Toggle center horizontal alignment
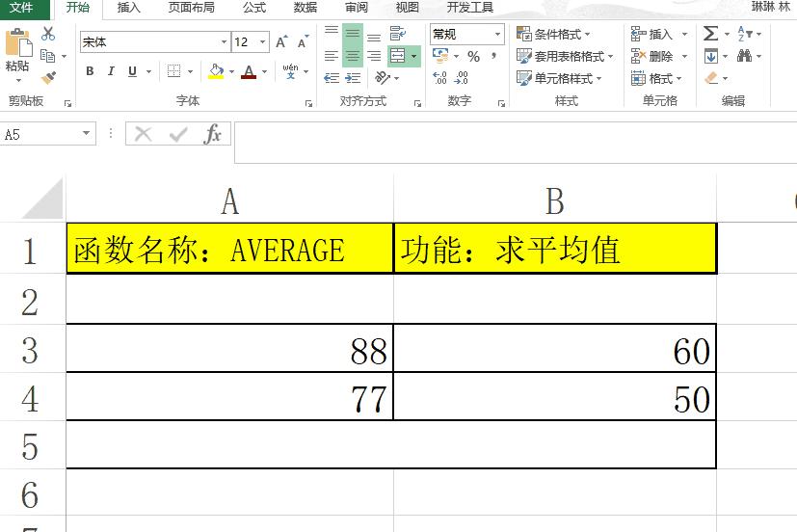The height and width of the screenshot is (532, 797). coord(353,56)
